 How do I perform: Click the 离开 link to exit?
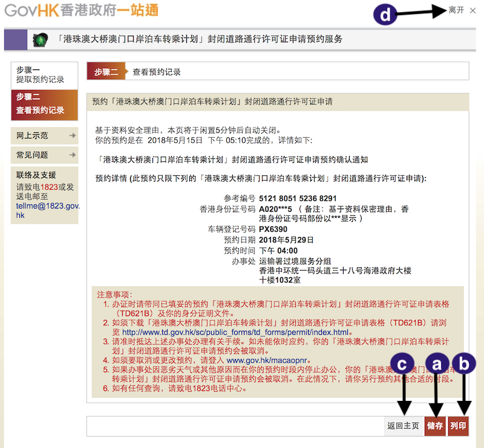coord(457,11)
